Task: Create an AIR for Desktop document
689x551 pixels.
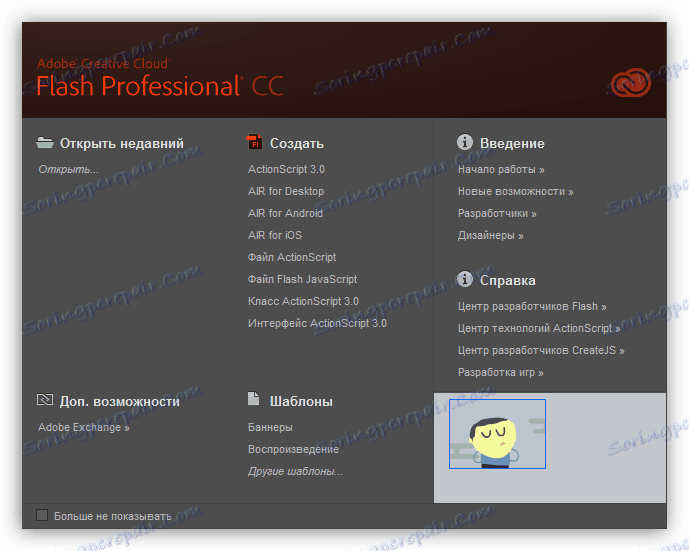Action: 286,191
